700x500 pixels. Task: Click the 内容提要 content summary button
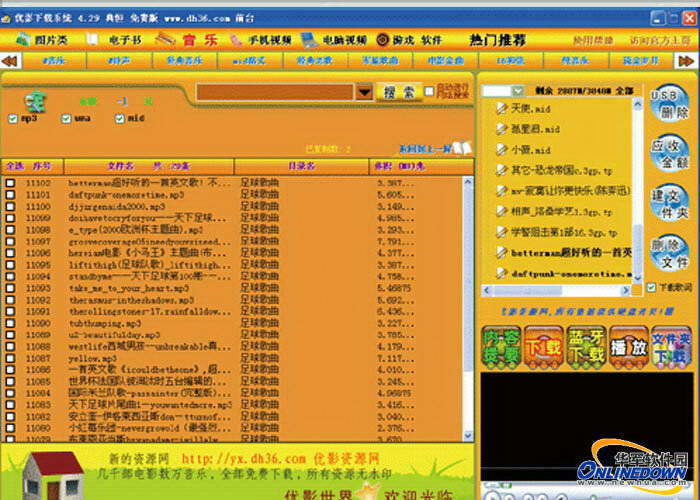(x=502, y=347)
